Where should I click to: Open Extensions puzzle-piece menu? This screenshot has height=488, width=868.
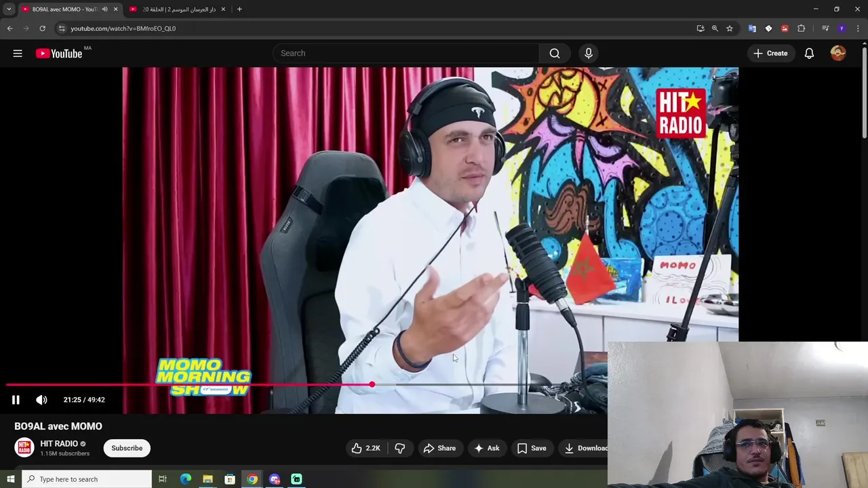click(802, 28)
